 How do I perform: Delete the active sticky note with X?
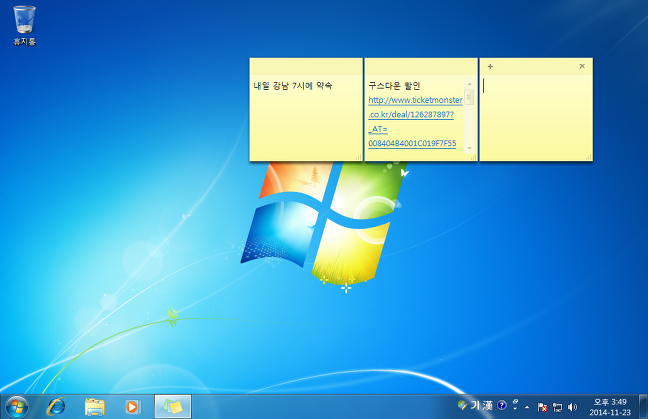(582, 66)
